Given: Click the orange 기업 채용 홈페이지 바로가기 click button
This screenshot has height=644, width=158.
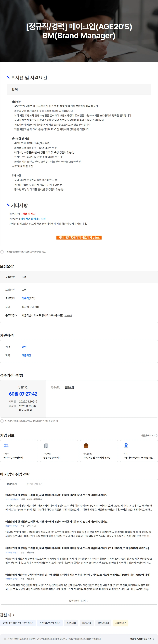Looking at the screenshot, I should pos(79,238).
